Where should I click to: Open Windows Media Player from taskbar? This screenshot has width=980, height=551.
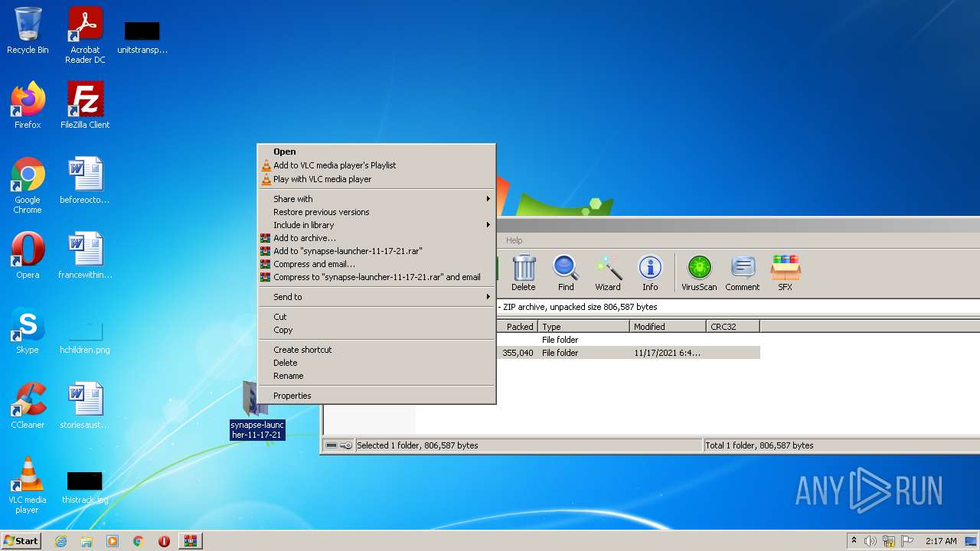113,541
